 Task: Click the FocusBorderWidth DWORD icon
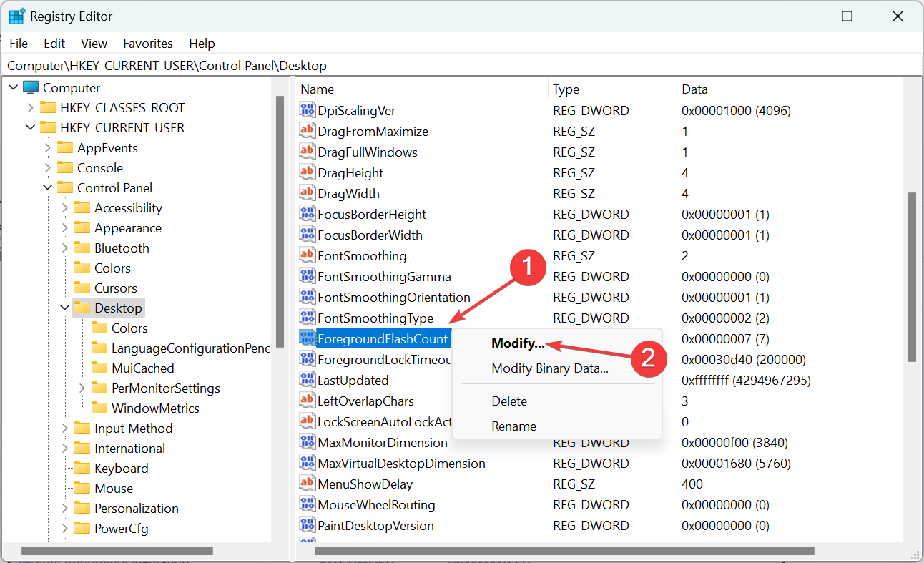tap(307, 235)
